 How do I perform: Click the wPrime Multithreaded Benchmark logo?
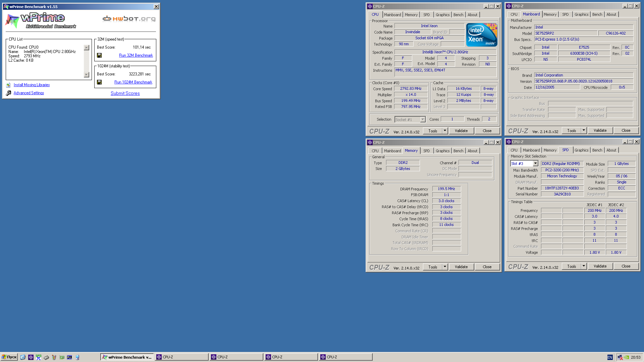tap(41, 20)
